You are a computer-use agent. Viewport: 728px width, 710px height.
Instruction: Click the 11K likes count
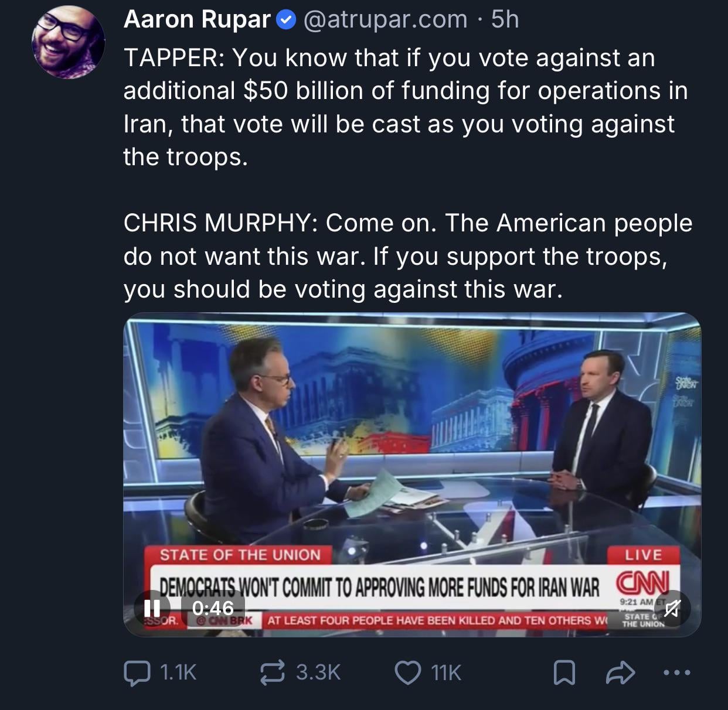coord(446,673)
